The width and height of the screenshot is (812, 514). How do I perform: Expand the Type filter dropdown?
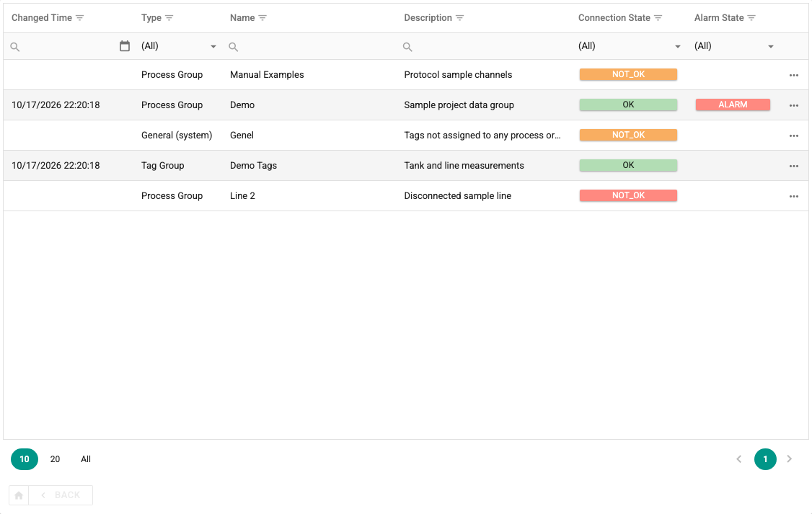213,47
